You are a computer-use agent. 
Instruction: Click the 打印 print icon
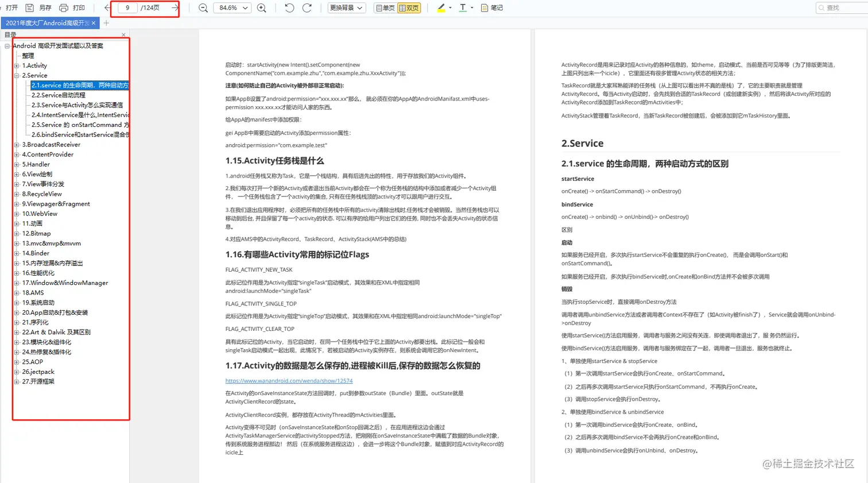point(64,7)
